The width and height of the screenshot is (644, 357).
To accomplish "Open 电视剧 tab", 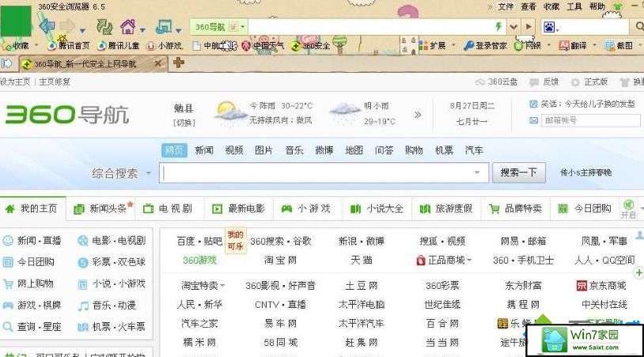I will pos(168,209).
